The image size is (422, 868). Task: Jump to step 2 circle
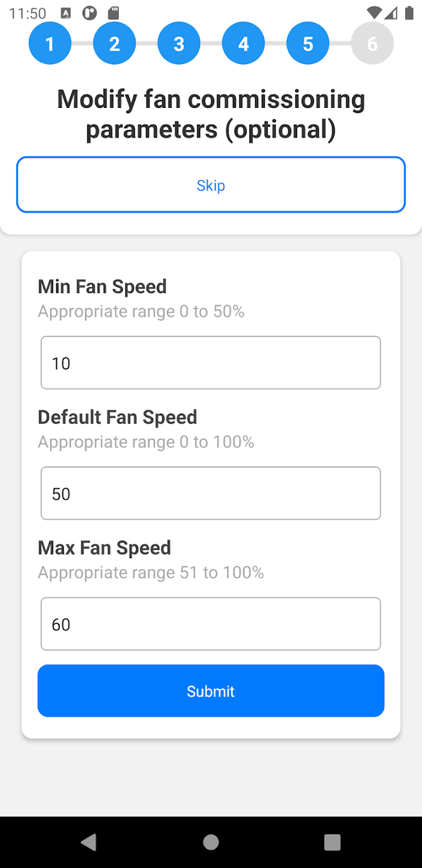(115, 43)
